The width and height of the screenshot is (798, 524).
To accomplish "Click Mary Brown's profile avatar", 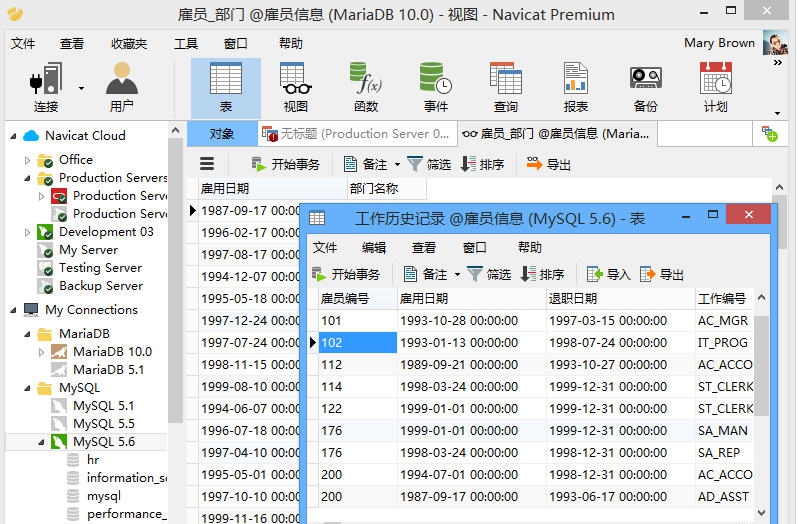I will tap(775, 42).
